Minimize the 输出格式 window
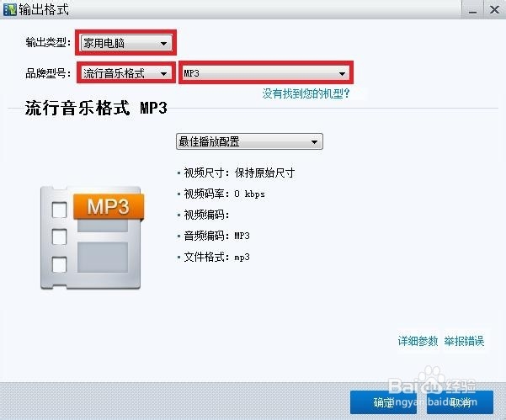506x420 pixels. pos(472,9)
